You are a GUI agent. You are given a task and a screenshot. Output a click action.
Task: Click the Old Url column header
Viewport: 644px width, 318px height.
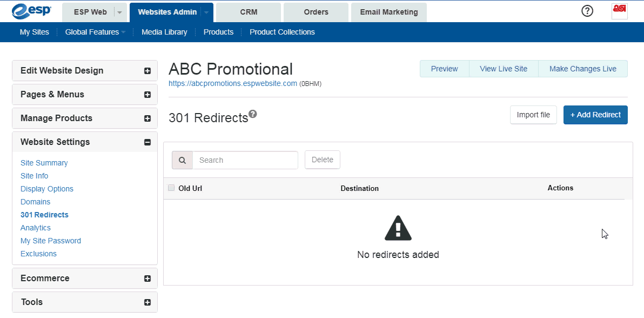(190, 188)
